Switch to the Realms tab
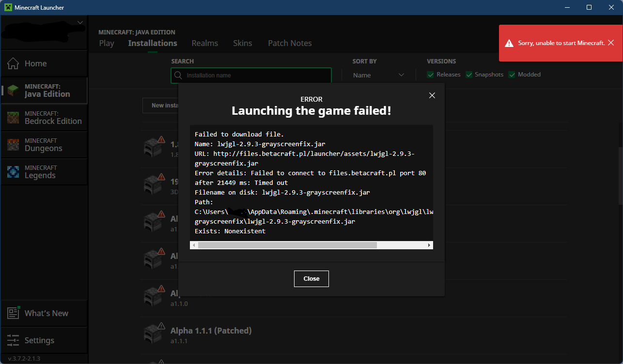 [205, 43]
